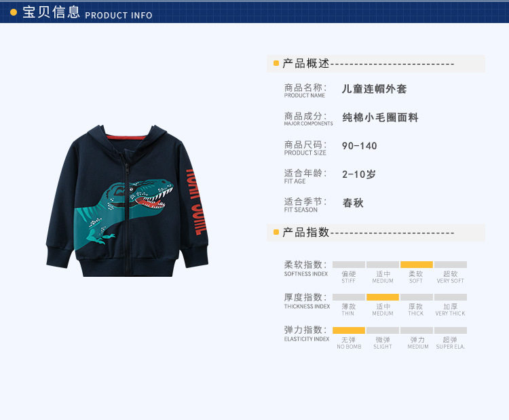Select the SLIGHT elasticity bar segment
Image resolution: width=509 pixels, height=420 pixels.
click(x=383, y=330)
